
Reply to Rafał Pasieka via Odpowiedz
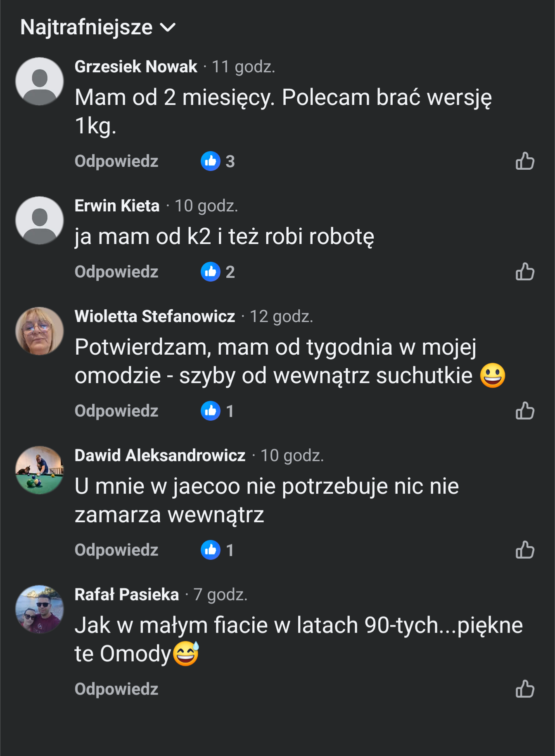[x=116, y=689]
